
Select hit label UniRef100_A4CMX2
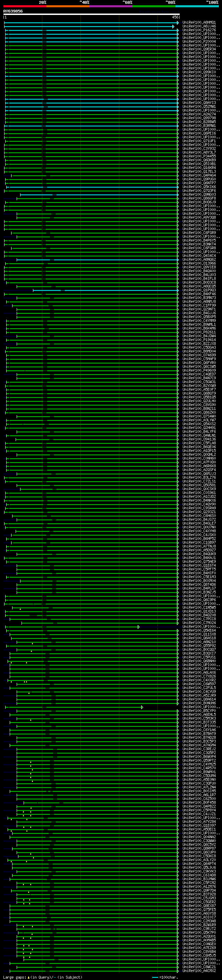coord(199,971)
